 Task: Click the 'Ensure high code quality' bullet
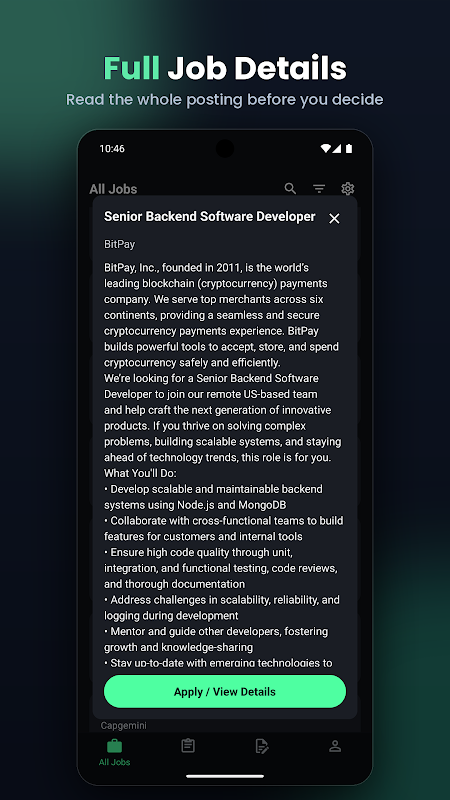220,568
